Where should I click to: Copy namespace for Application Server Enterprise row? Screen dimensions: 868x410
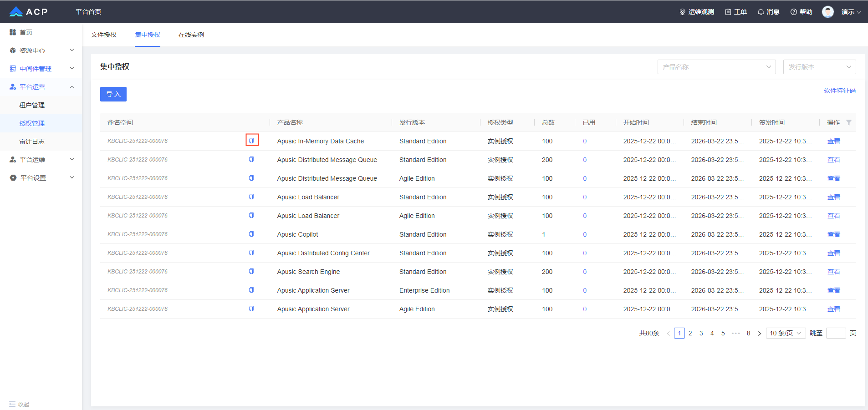tap(251, 290)
